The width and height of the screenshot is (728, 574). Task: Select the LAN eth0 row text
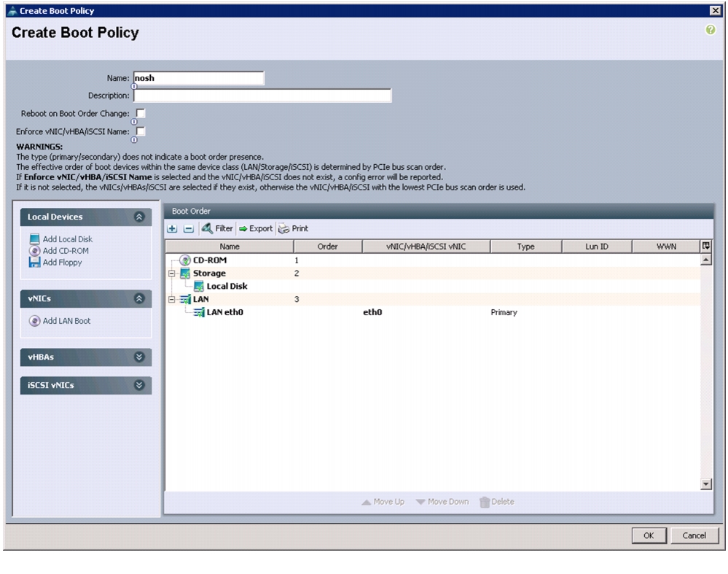(x=225, y=312)
